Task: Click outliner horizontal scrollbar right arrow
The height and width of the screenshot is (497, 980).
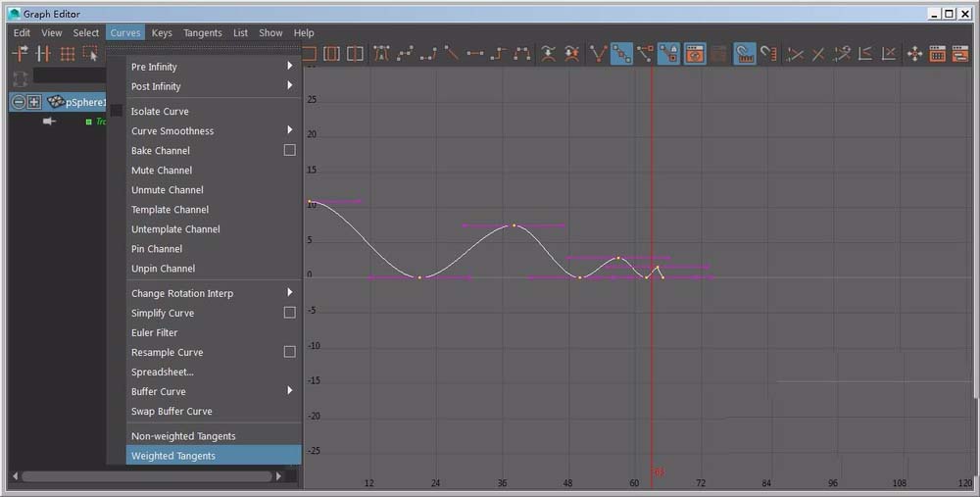Action: point(278,475)
